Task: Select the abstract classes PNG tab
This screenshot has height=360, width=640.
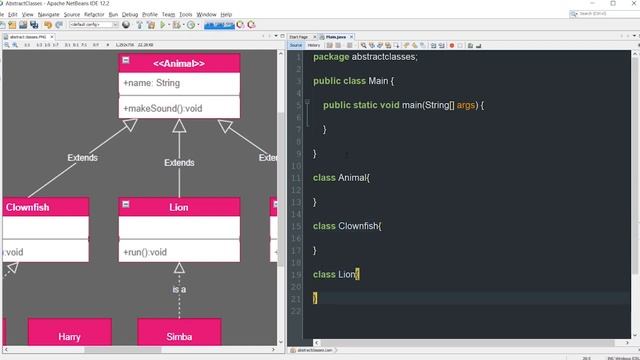Action: tap(28, 37)
